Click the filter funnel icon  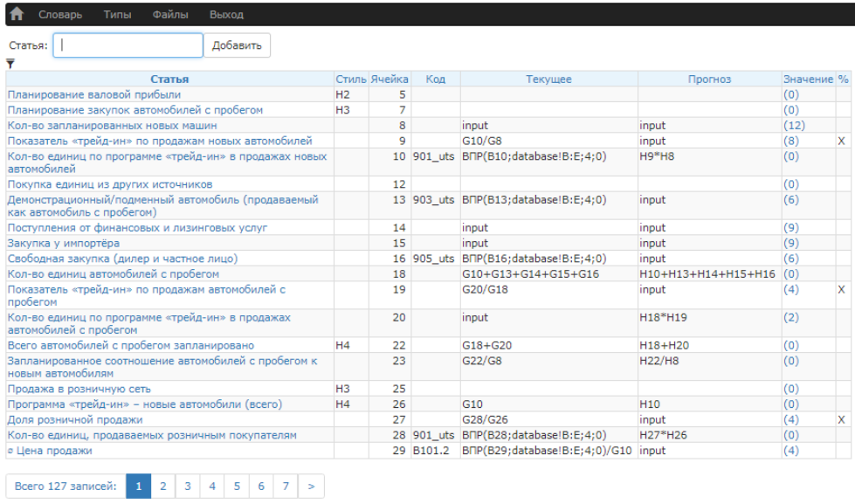(x=10, y=64)
